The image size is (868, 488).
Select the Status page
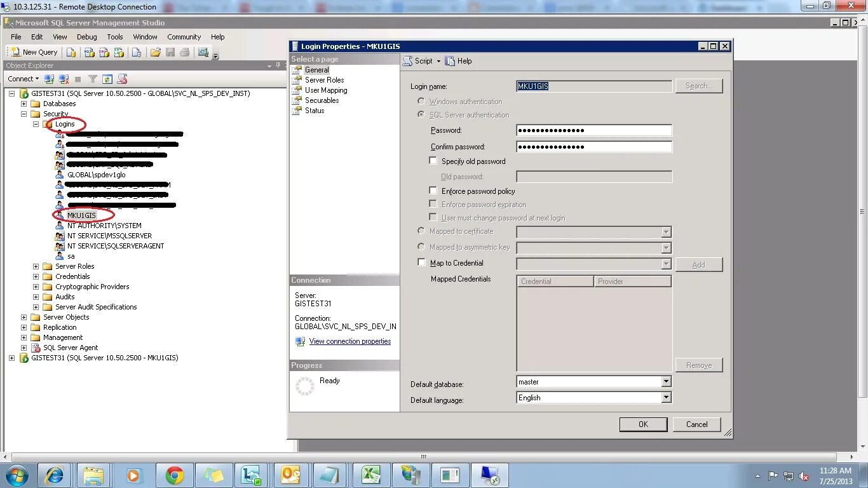(315, 111)
